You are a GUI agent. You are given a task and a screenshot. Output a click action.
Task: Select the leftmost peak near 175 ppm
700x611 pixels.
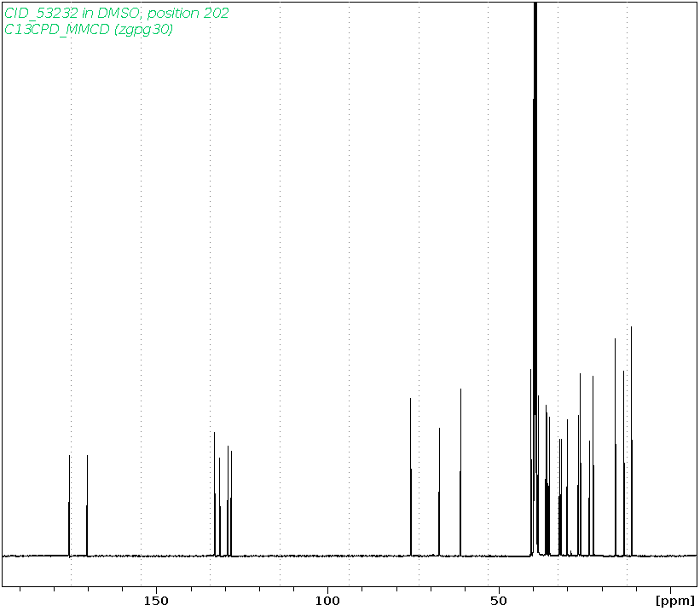(x=69, y=505)
